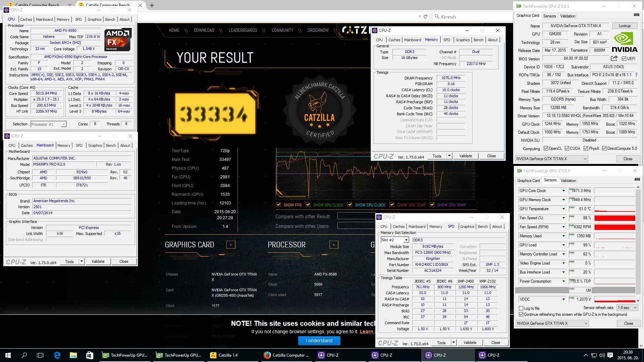Viewport: 644px width, 362px height.
Task: Toggle the UEFI checkbox in GPU-Z
Action: click(624, 59)
